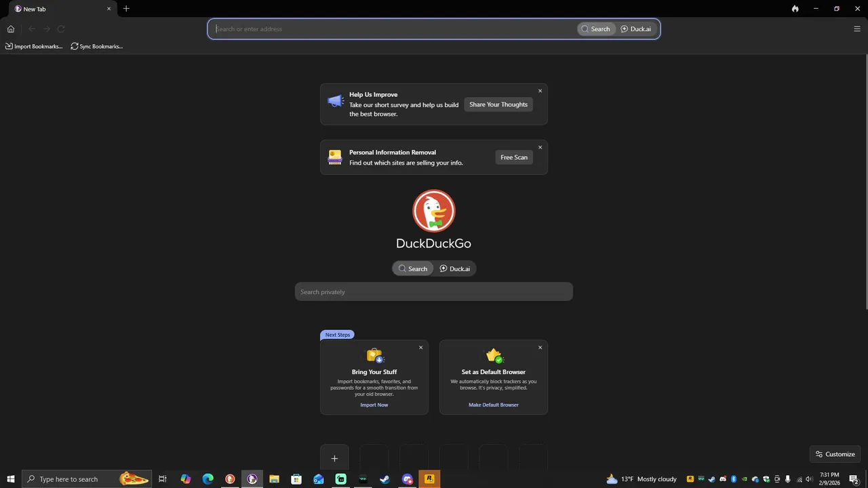Open the network Wi-Fi tray icon
The height and width of the screenshot is (488, 868).
coord(800,479)
